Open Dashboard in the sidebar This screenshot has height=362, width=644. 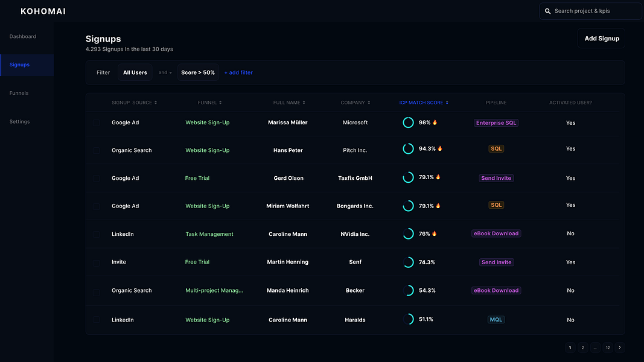pyautogui.click(x=22, y=37)
